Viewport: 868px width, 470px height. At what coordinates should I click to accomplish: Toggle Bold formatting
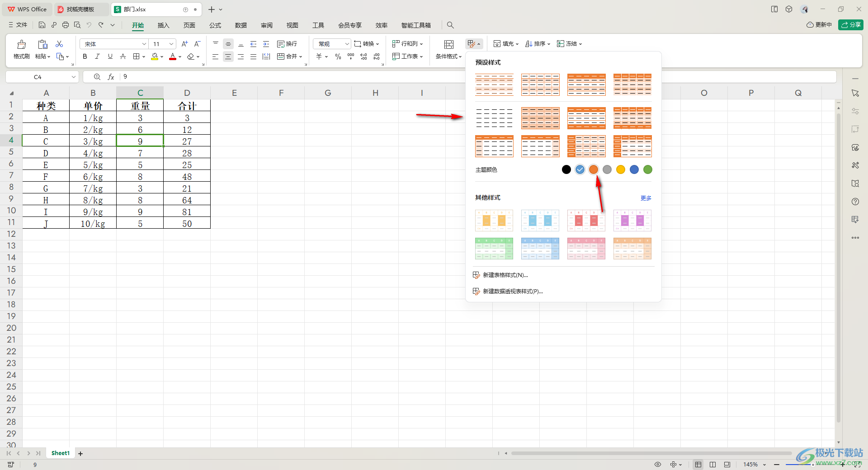85,56
